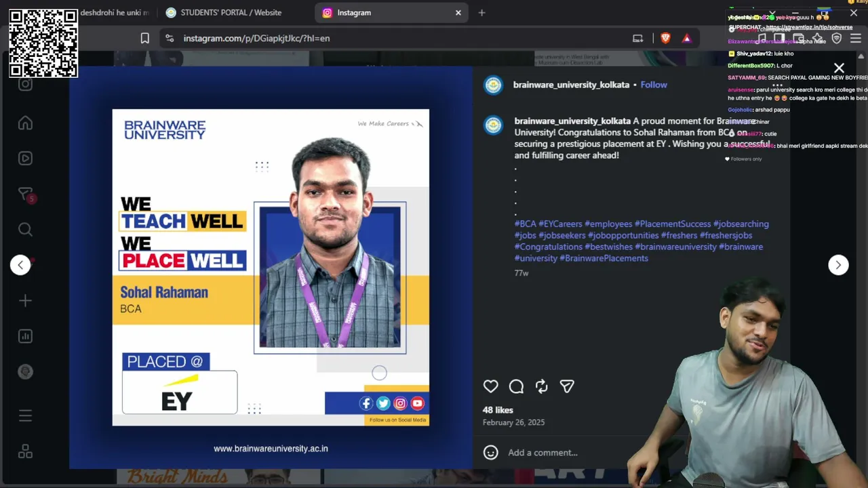The height and width of the screenshot is (488, 868).
Task: Close the Instagram browser tab
Action: (458, 13)
